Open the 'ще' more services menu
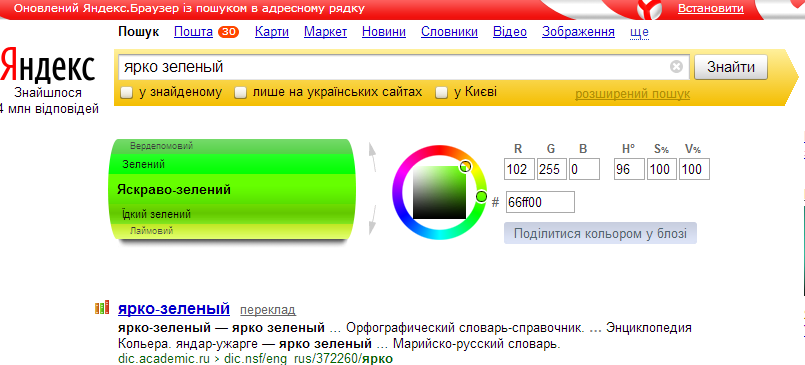The image size is (805, 365). point(639,32)
